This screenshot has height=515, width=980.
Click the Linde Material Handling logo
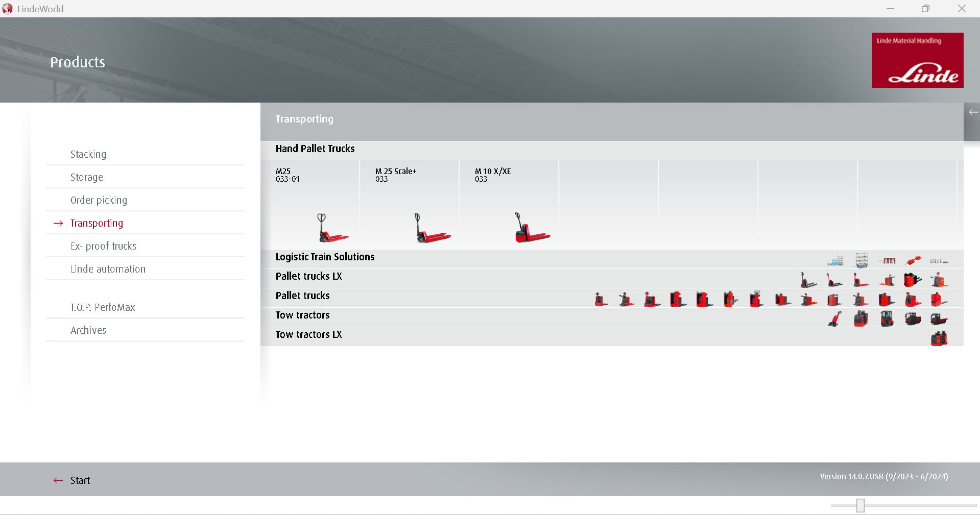pyautogui.click(x=918, y=60)
